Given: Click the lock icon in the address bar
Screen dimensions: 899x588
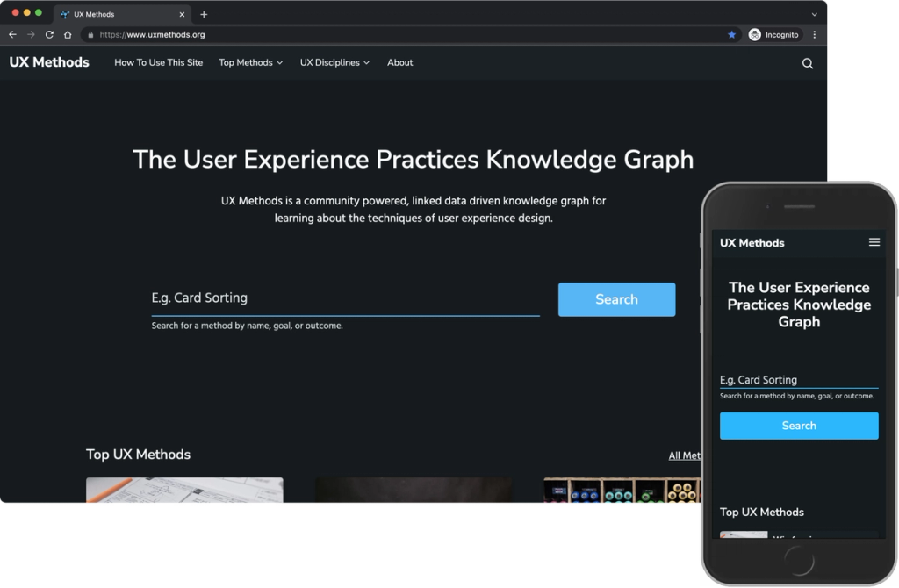Looking at the screenshot, I should (90, 34).
